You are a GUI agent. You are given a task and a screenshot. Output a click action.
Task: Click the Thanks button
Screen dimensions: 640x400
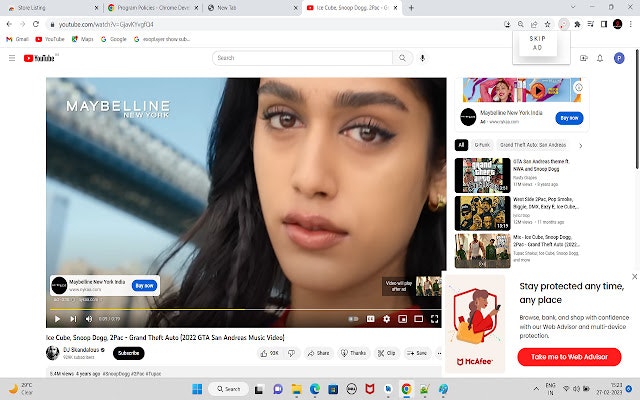tap(354, 353)
